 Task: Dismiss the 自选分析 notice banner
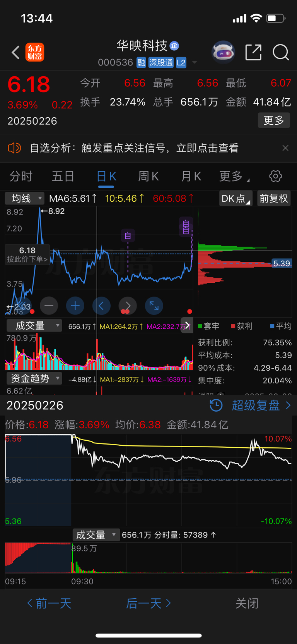click(x=285, y=148)
